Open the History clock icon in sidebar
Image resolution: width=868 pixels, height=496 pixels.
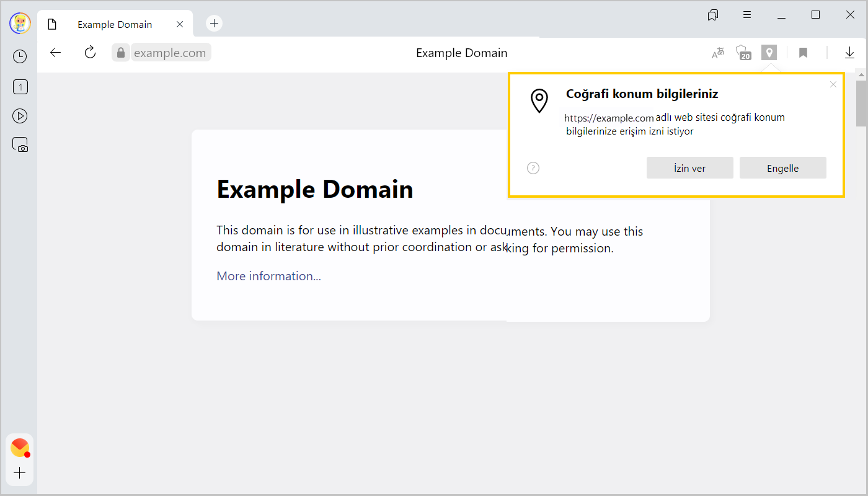click(x=20, y=56)
